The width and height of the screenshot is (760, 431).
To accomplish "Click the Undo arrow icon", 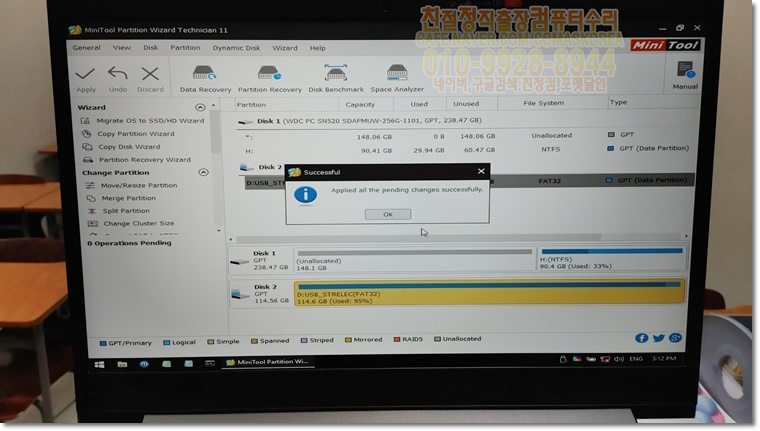I will click(118, 73).
